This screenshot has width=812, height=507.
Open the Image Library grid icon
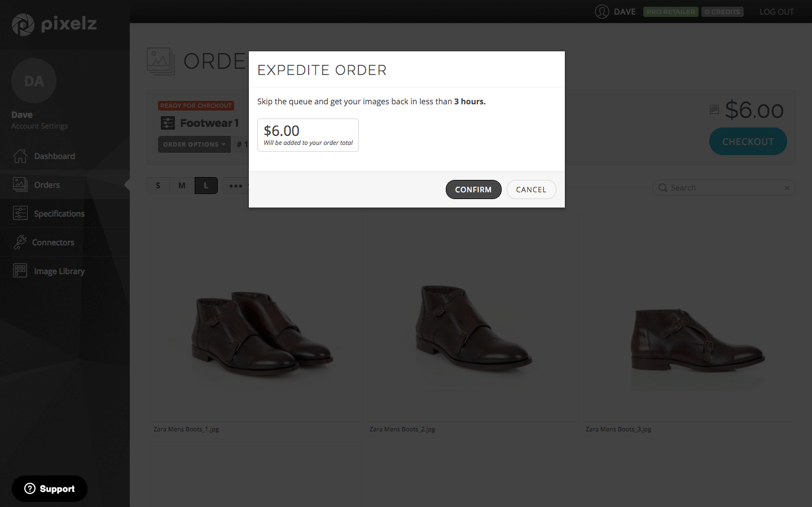(x=20, y=271)
